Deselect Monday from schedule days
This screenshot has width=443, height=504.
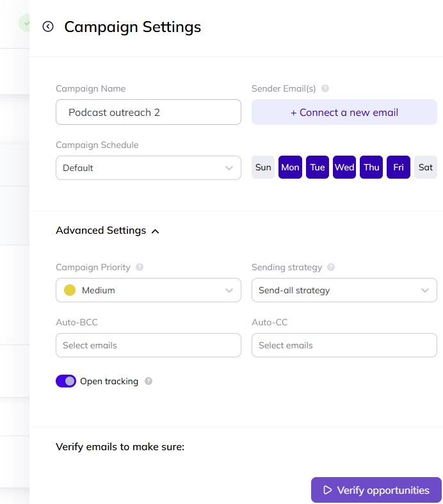[290, 167]
